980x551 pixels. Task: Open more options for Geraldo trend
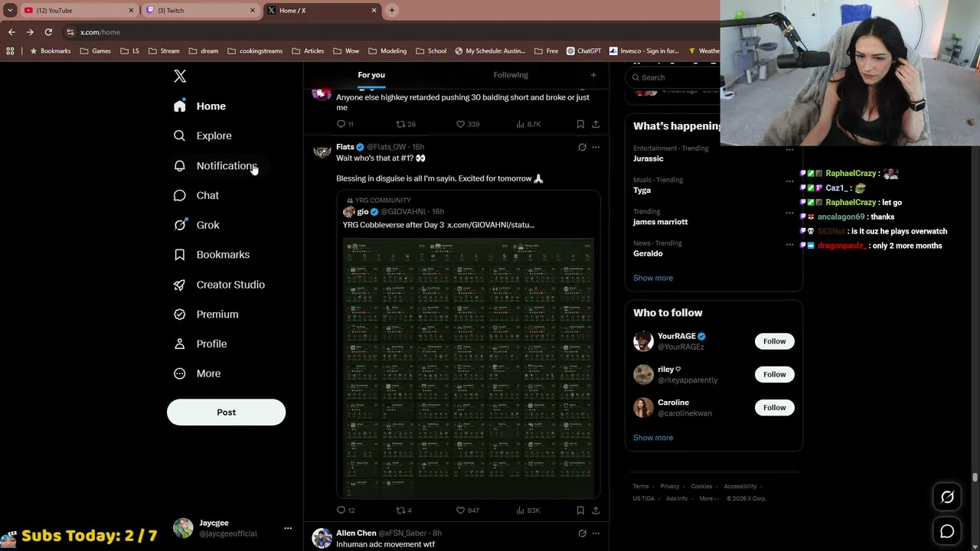click(789, 245)
